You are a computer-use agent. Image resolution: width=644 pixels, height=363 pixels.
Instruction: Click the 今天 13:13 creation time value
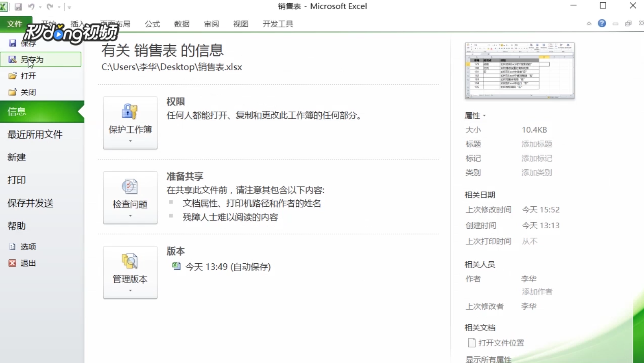541,225
